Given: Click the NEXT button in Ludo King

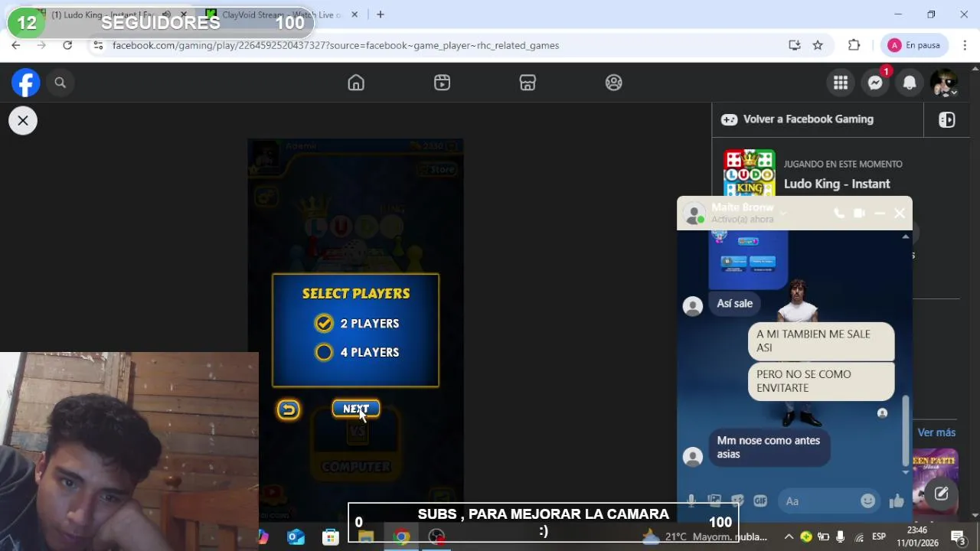Looking at the screenshot, I should click(356, 409).
